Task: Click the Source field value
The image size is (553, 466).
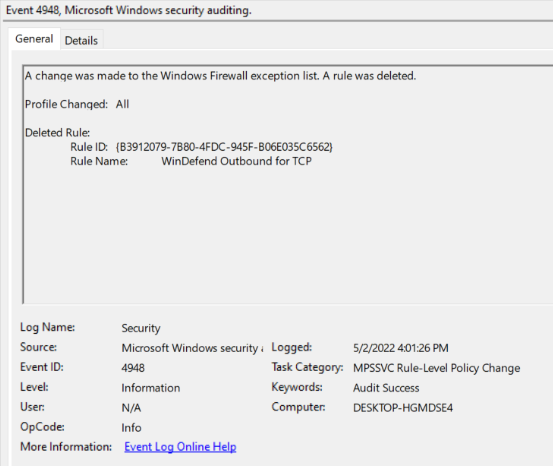Action: 192,348
